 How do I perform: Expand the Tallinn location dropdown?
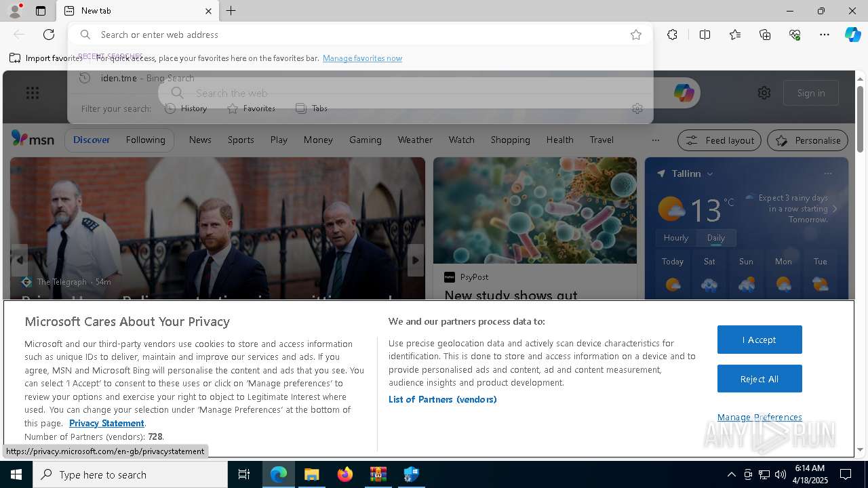[710, 174]
